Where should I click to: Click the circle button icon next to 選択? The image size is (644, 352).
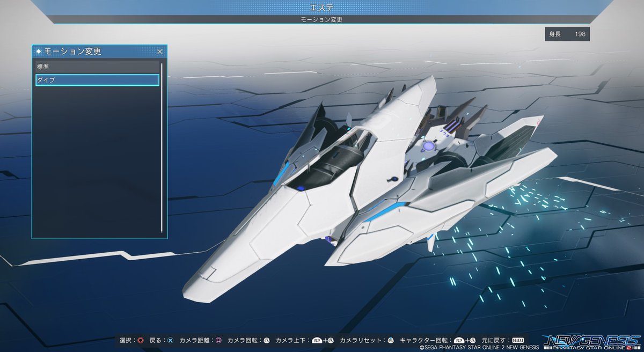click(x=141, y=340)
